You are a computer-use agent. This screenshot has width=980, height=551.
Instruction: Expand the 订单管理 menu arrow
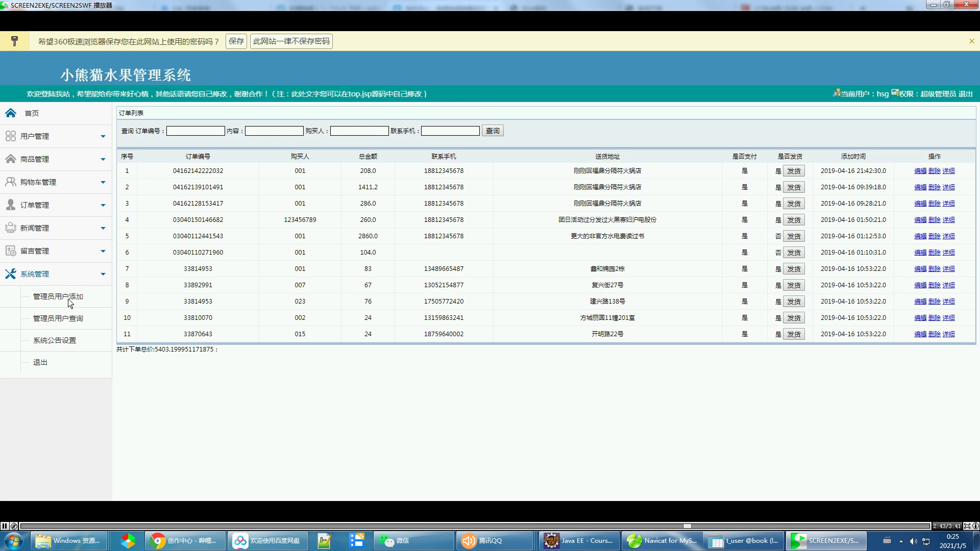pos(103,205)
